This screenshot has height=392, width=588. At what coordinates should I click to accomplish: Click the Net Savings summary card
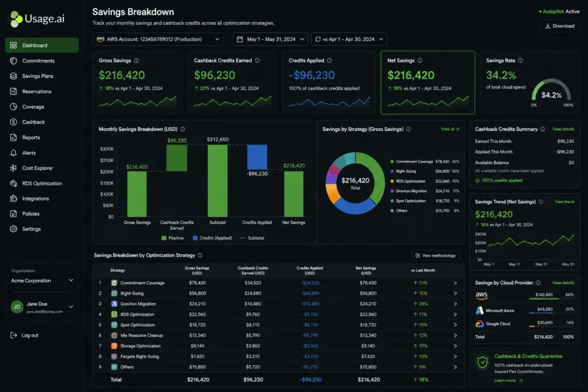pos(427,83)
